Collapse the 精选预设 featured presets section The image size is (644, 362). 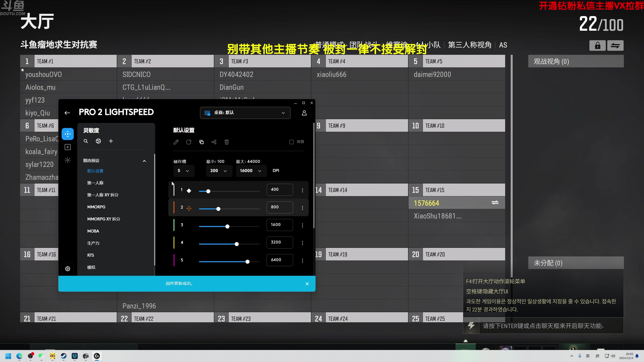pyautogui.click(x=144, y=161)
